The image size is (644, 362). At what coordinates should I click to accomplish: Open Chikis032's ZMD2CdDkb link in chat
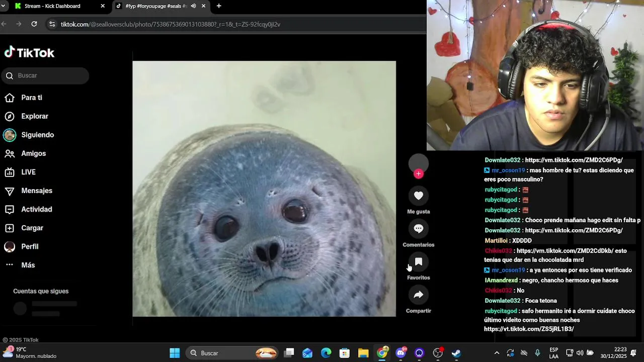(565, 251)
